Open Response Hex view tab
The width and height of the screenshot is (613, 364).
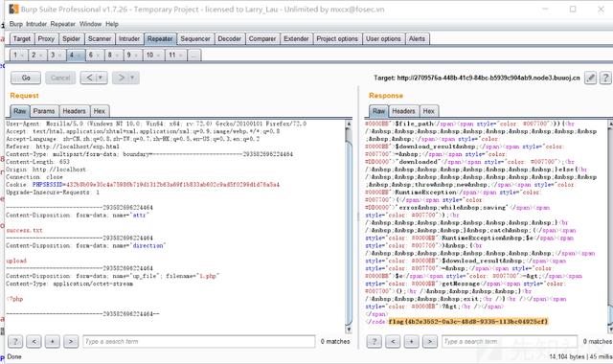pos(428,111)
